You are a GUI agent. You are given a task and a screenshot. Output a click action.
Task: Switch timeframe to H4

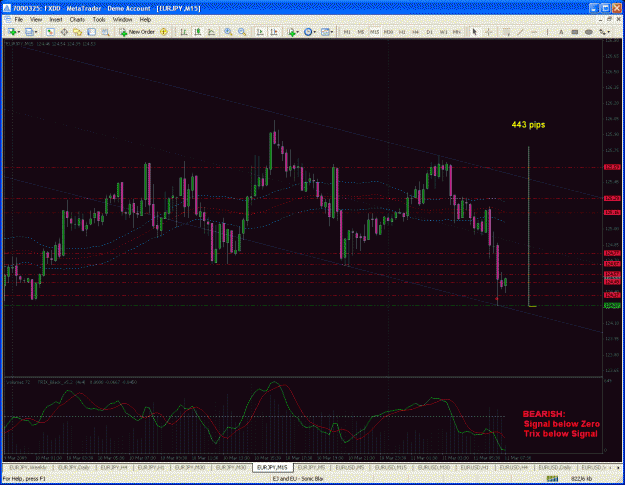pos(415,32)
